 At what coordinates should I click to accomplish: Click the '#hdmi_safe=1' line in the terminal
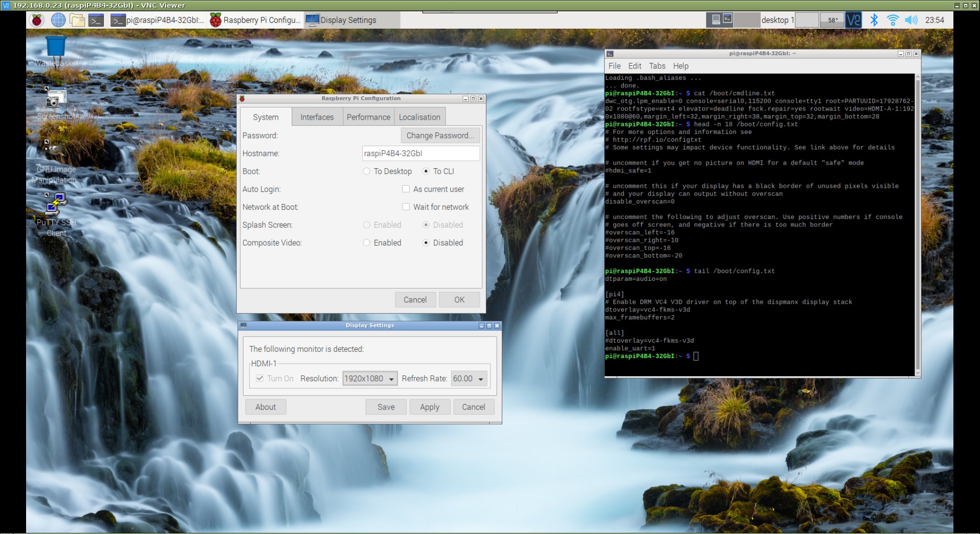click(x=628, y=171)
